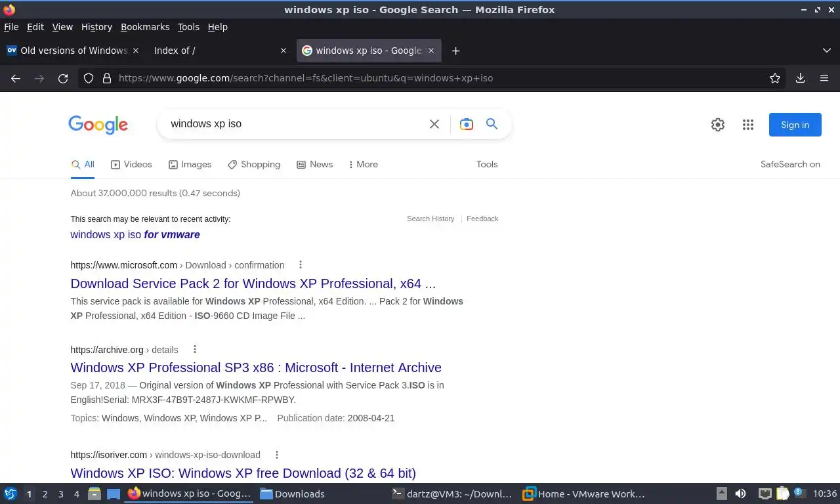The height and width of the screenshot is (504, 840).
Task: Close the 'Index of /' tab
Action: (283, 51)
